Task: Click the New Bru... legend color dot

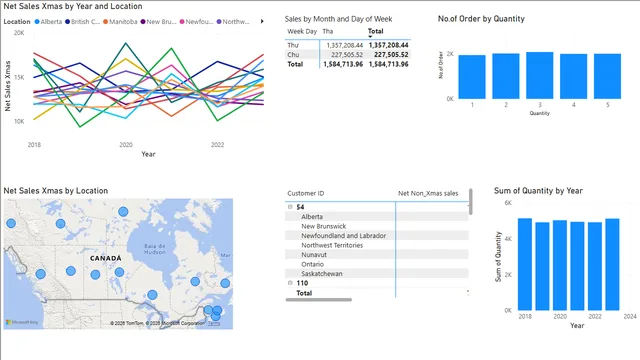Action: pyautogui.click(x=143, y=22)
